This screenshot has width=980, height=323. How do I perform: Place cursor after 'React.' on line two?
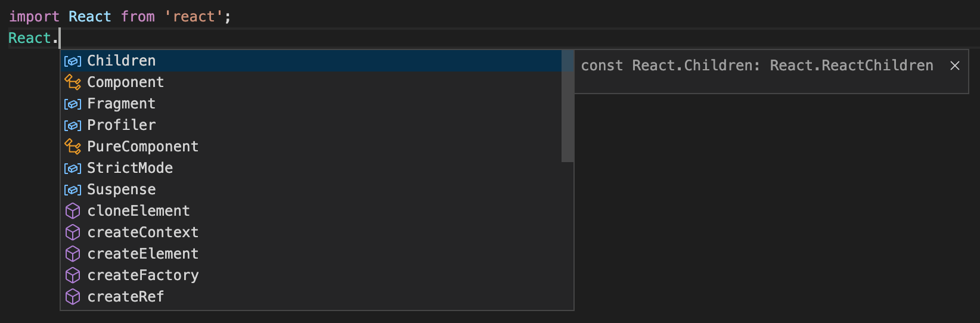(x=60, y=38)
